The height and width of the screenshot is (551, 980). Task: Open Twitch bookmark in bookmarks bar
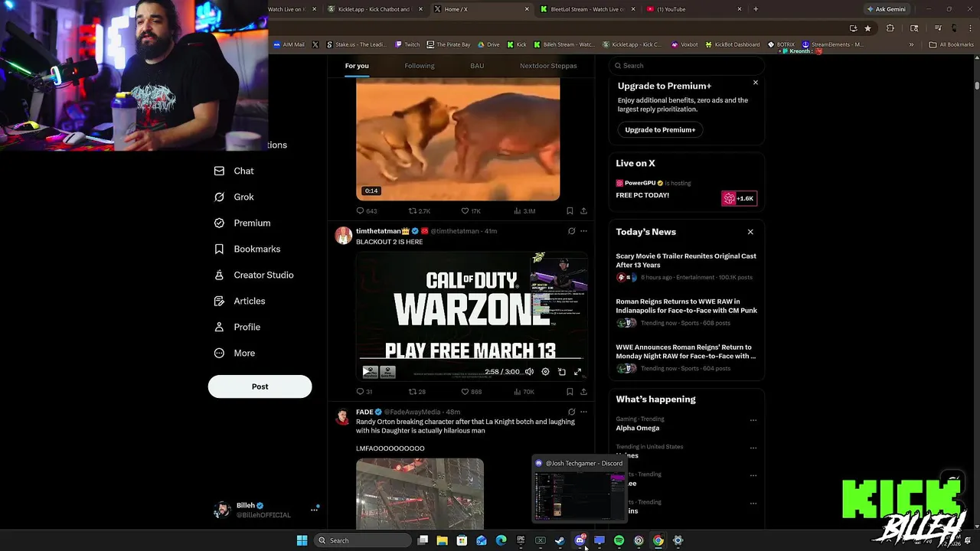pos(407,44)
